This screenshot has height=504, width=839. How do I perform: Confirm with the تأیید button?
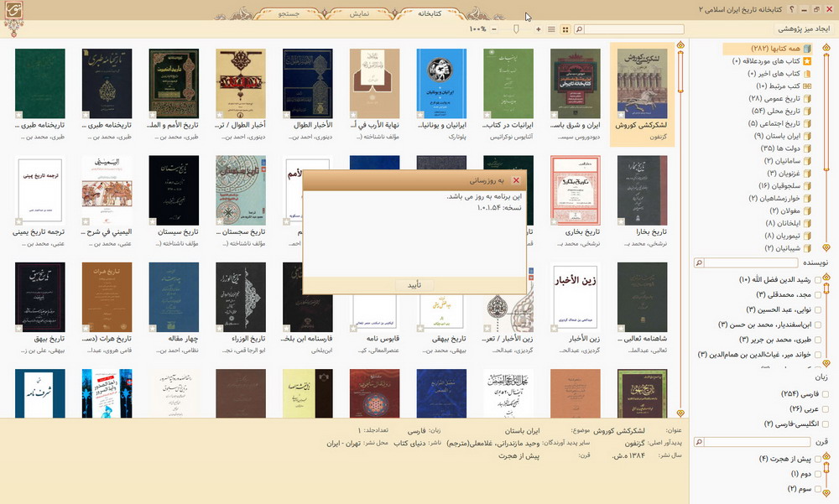click(414, 284)
